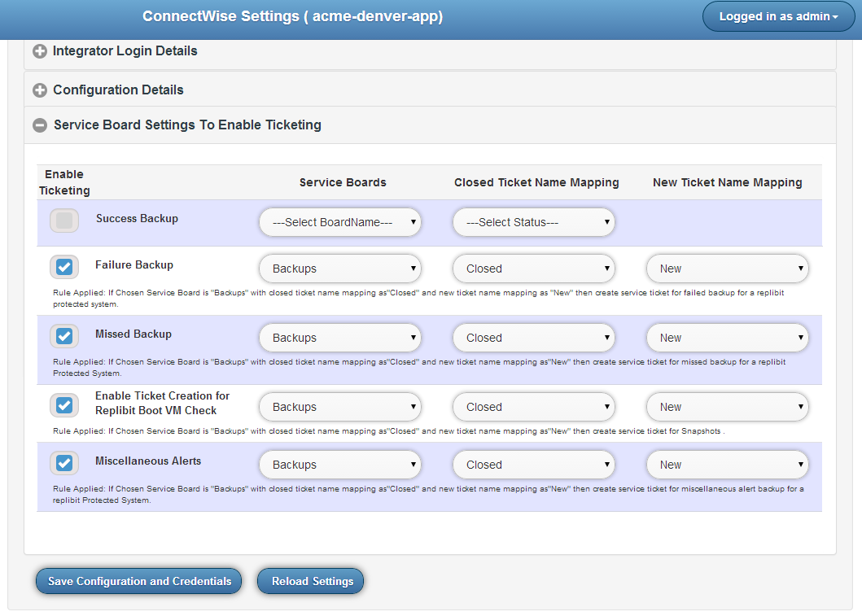The image size is (862, 616).
Task: Open Success Backup board name dropdown
Action: pos(340,222)
